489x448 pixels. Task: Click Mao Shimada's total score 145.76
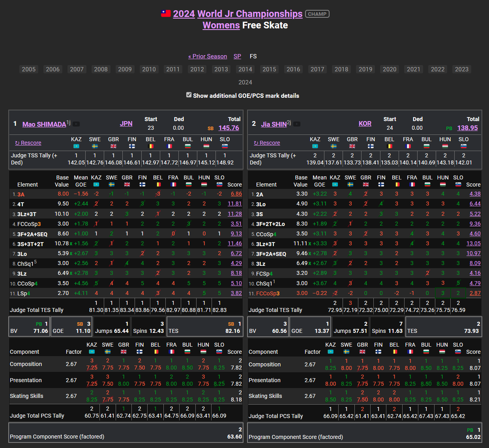pyautogui.click(x=229, y=128)
